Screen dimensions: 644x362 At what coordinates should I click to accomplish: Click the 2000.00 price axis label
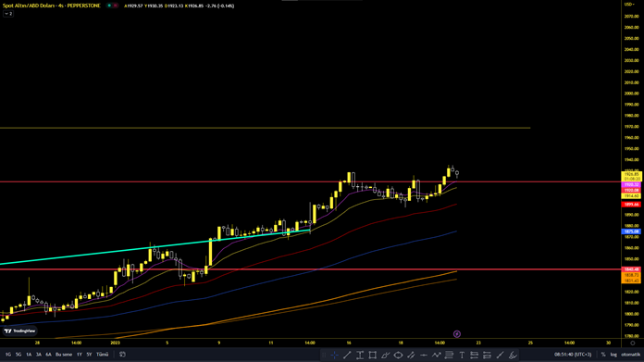631,94
